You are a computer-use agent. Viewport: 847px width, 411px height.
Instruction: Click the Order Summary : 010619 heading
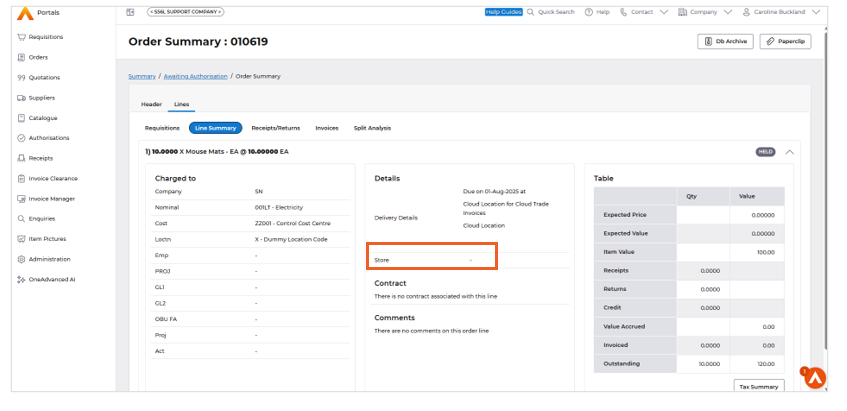(198, 42)
